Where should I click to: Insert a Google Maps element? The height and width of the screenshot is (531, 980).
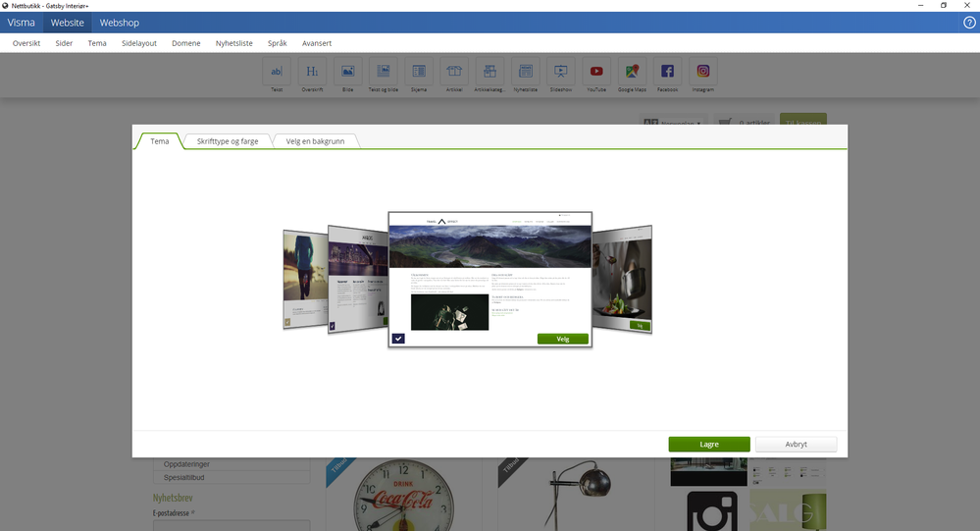coord(632,72)
